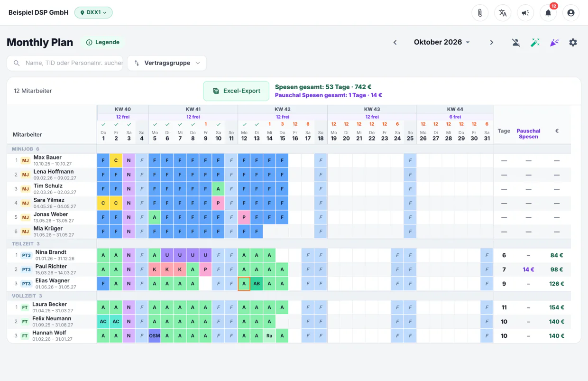Open the settings gear icon
Screen dimensions: 588x381
click(573, 42)
